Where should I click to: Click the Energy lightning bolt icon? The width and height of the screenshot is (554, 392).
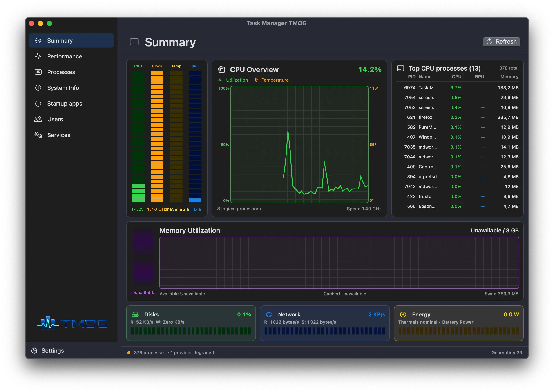point(403,314)
